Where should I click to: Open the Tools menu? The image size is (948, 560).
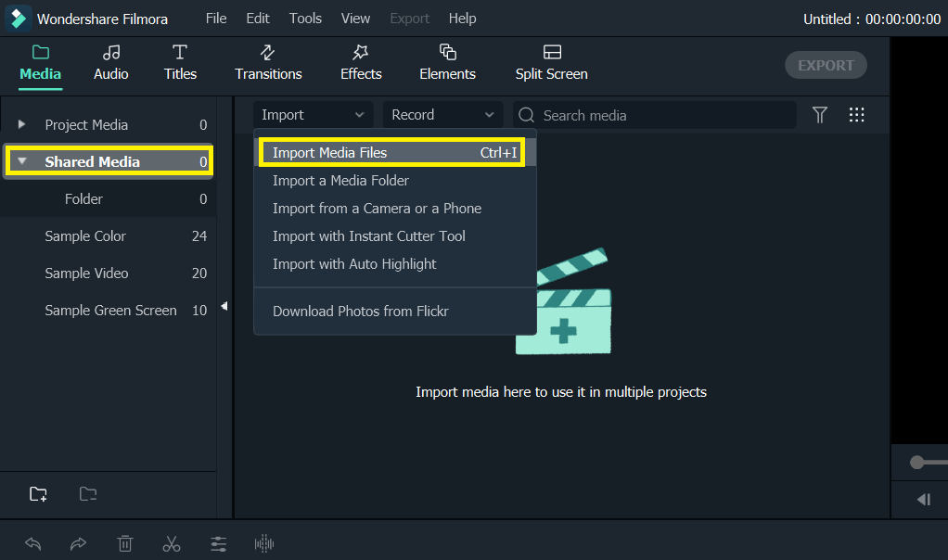click(305, 19)
